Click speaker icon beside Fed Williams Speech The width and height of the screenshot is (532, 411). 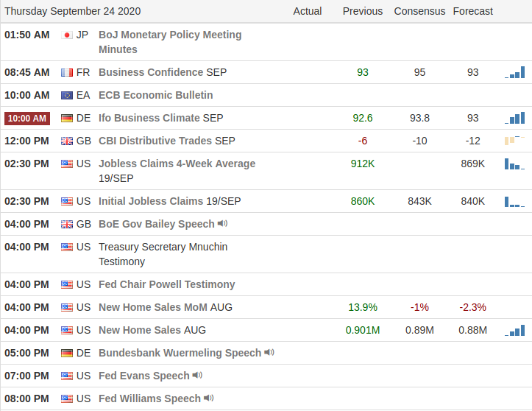[x=209, y=398]
